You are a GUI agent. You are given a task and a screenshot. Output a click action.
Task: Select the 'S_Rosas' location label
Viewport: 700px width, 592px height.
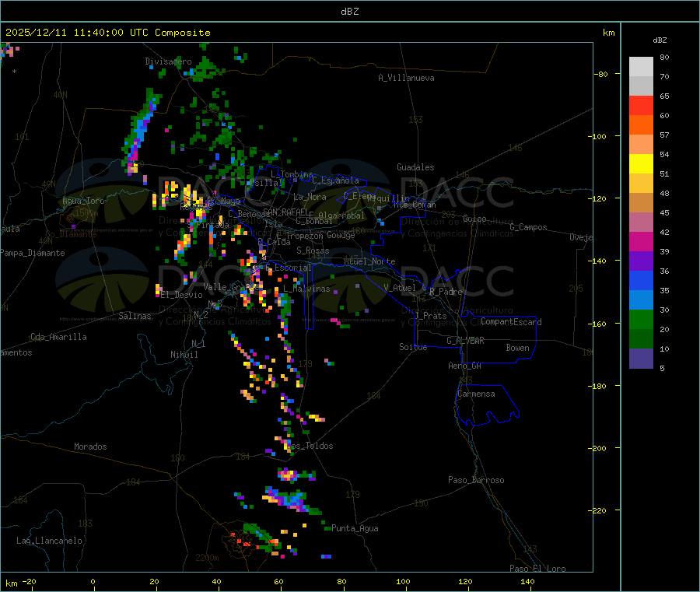coord(313,250)
